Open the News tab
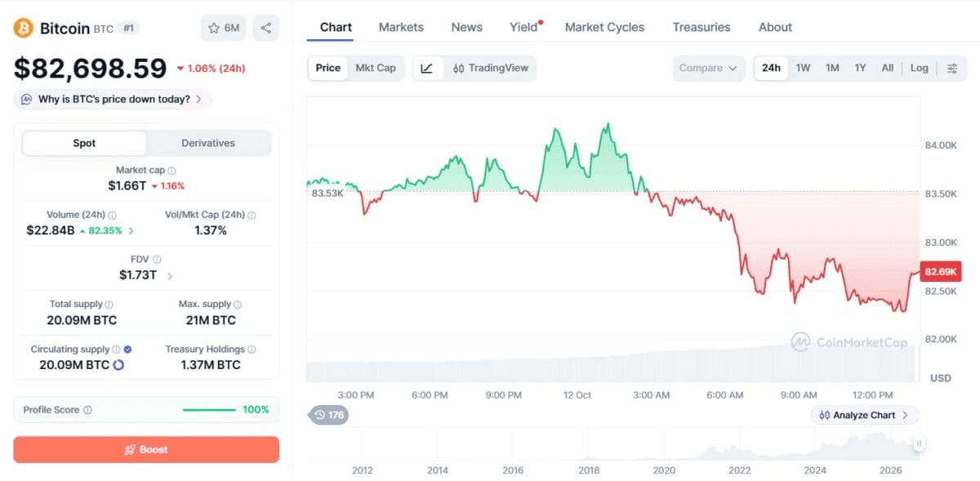 [x=466, y=27]
